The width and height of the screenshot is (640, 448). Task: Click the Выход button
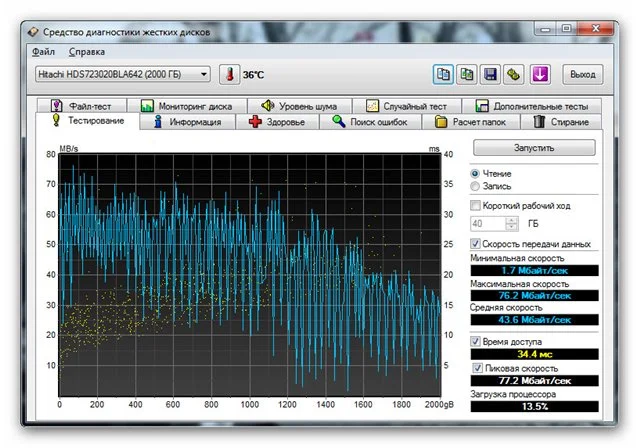(x=581, y=74)
